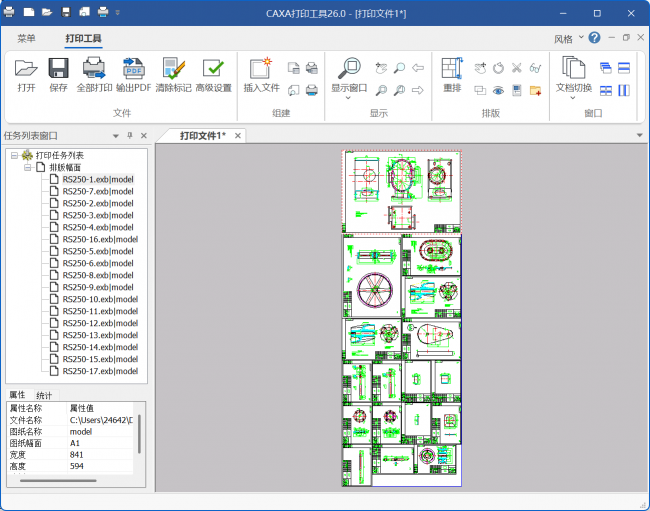The height and width of the screenshot is (511, 650).
Task: Close the 打印文件1* document tab
Action: click(238, 136)
